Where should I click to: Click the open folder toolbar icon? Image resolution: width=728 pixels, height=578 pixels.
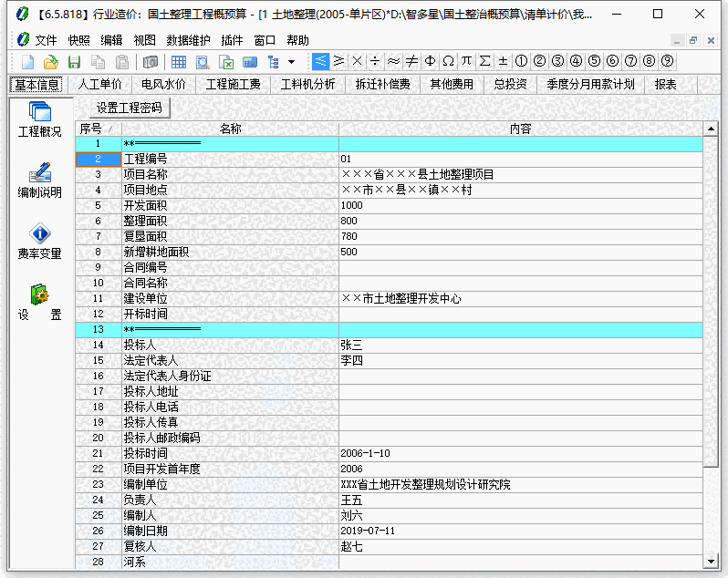pyautogui.click(x=51, y=62)
